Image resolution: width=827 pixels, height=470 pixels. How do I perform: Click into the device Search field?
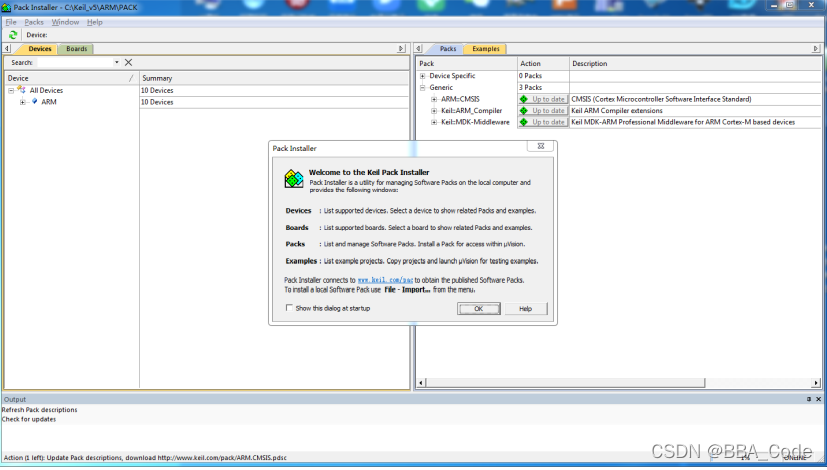click(x=75, y=62)
